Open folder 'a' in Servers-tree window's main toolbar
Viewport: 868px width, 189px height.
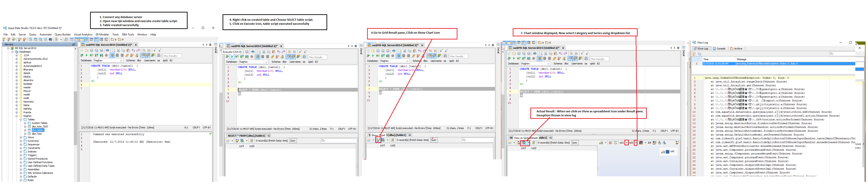[x=114, y=39]
